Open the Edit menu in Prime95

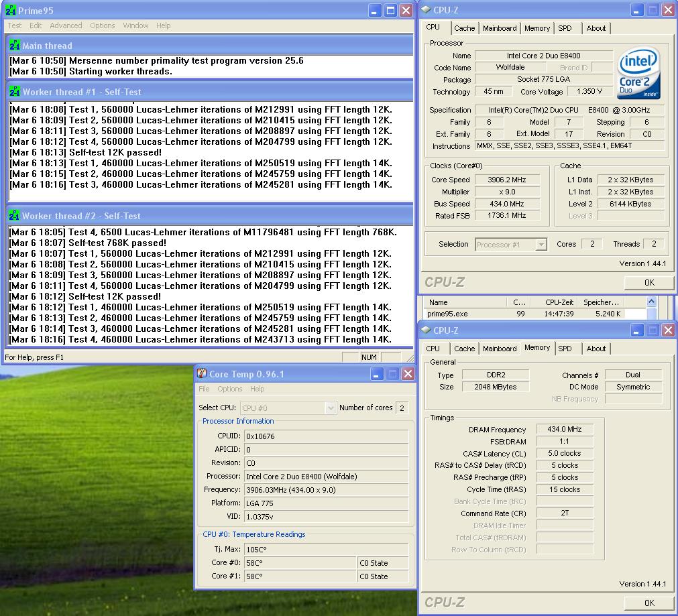coord(36,25)
